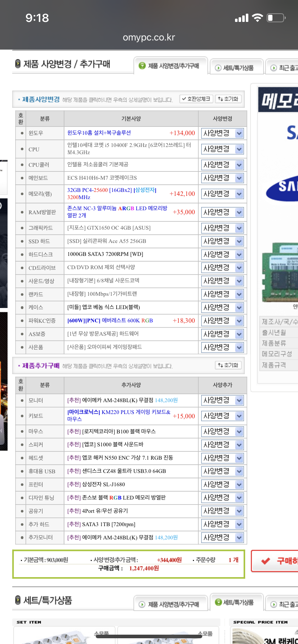Open 사양변경 dropdown for 추가모니터 row
The height and width of the screenshot is (644, 298).
click(x=222, y=538)
